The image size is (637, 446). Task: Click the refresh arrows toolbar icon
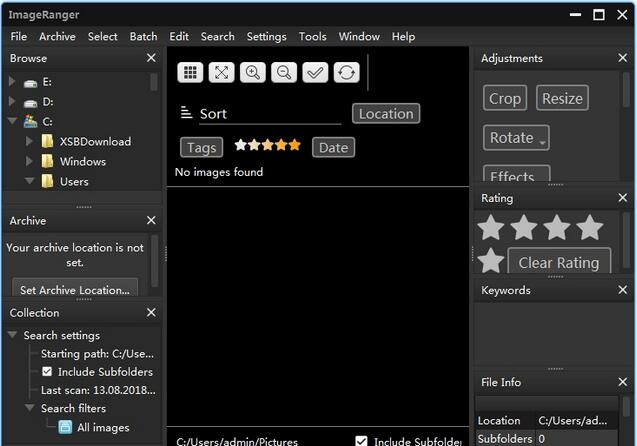click(x=347, y=73)
